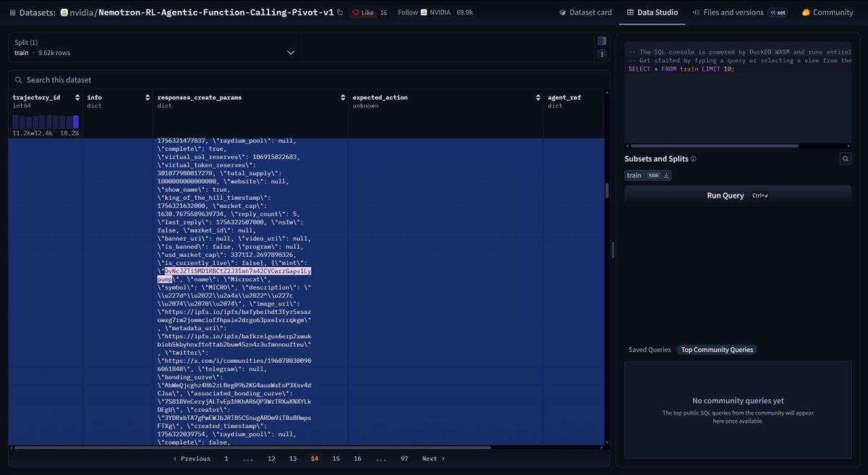Sort the trajectory_id column

(x=77, y=97)
